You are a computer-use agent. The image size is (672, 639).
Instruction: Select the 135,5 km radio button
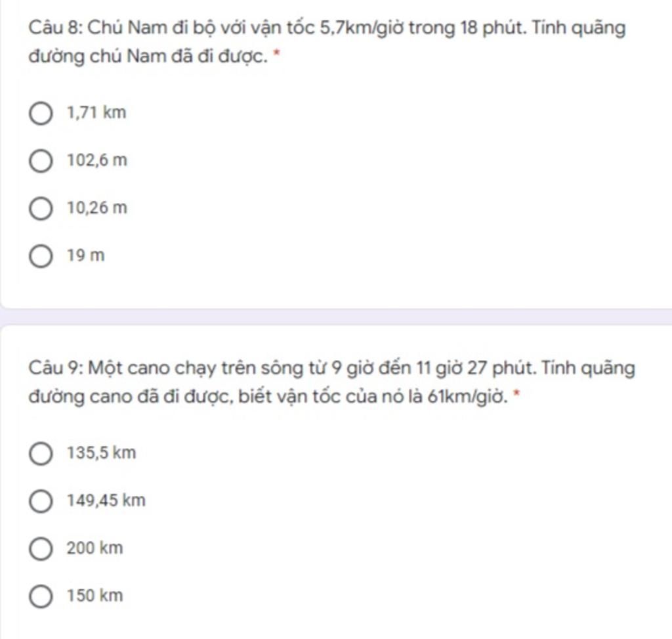point(41,453)
